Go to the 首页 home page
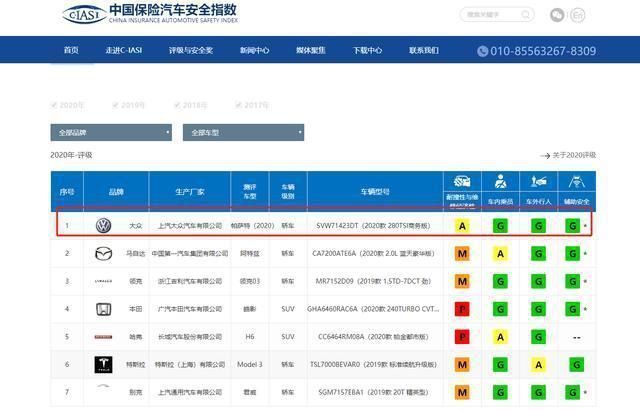Viewport: 640px width, 411px height. 71,50
